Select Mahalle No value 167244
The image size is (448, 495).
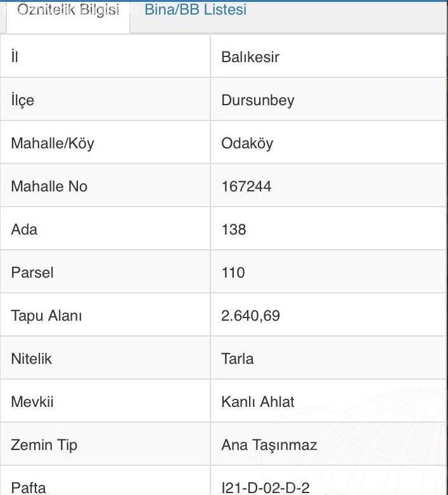click(x=247, y=186)
